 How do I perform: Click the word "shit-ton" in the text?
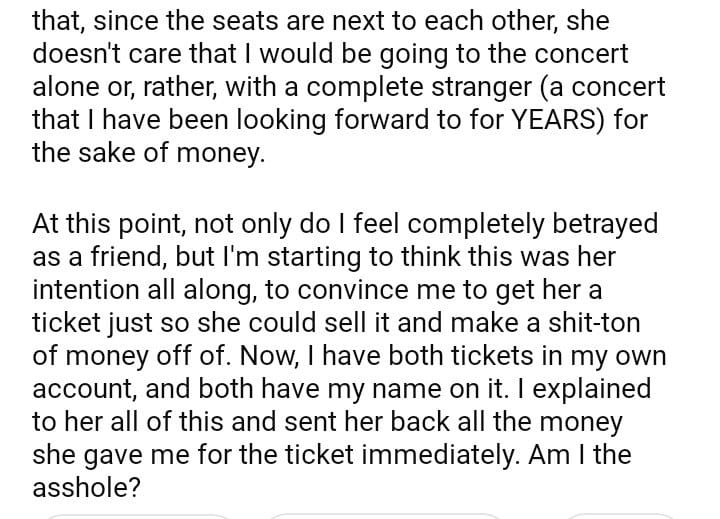[604, 321]
